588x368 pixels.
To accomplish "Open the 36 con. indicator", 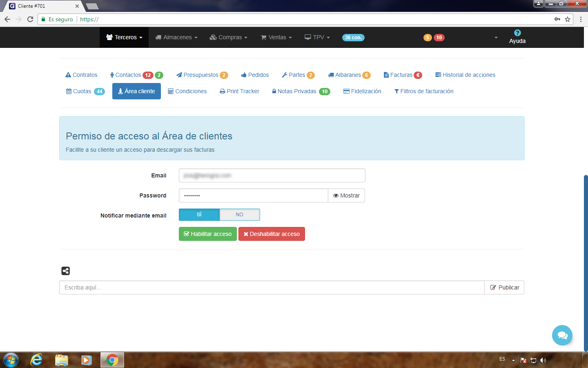I will coord(353,38).
